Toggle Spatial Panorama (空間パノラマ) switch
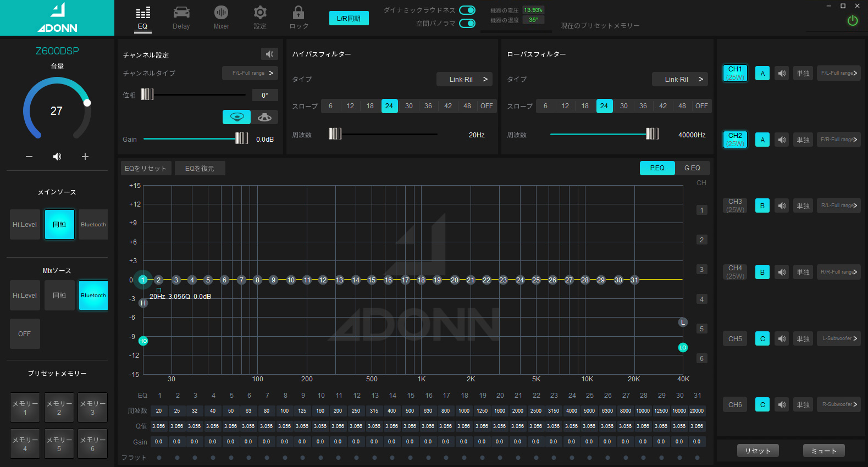Viewport: 868px width, 467px height. [467, 23]
